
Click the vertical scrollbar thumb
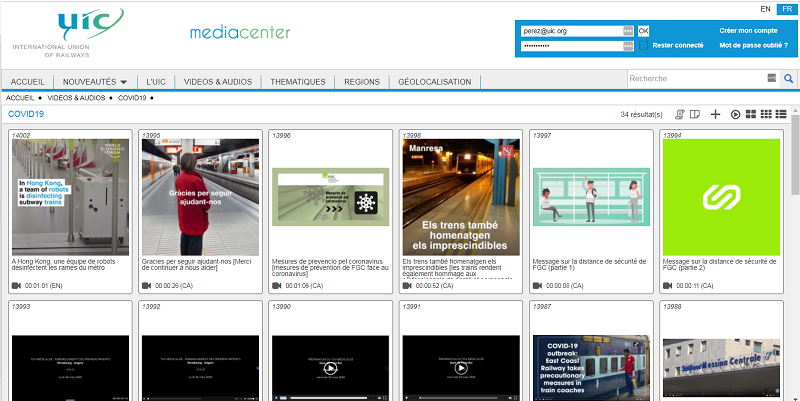pyautogui.click(x=795, y=156)
